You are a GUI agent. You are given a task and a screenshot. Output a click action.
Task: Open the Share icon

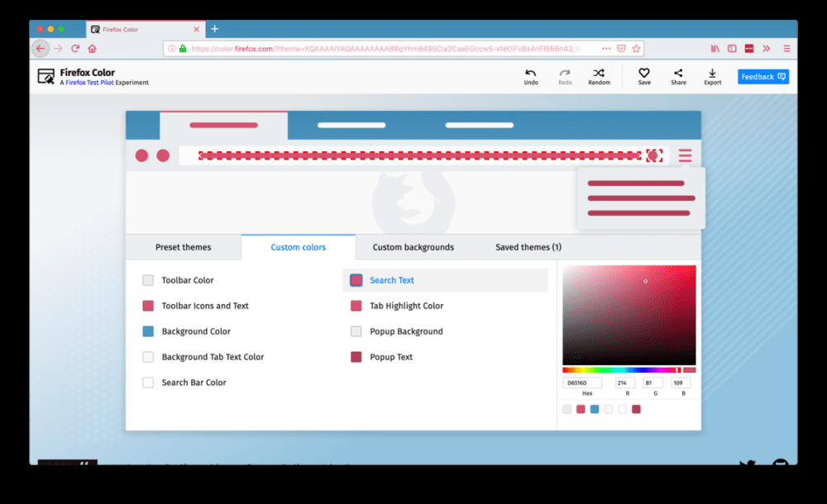coord(678,73)
